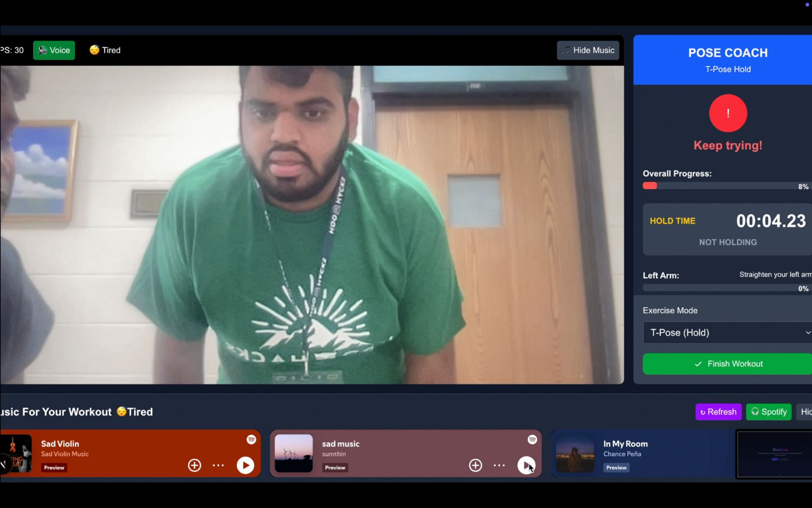Open the sad music album artwork
812x508 pixels.
click(294, 453)
